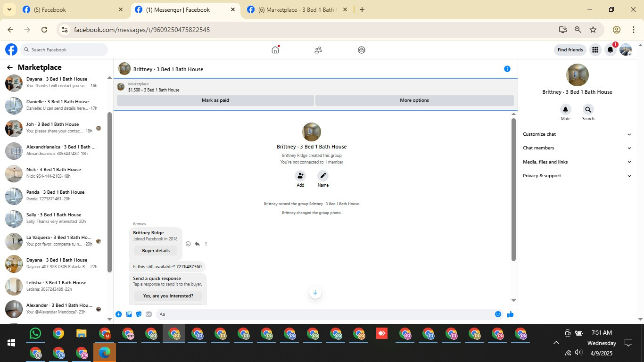Open Panda's conversation
The image size is (644, 362).
pyautogui.click(x=56, y=196)
